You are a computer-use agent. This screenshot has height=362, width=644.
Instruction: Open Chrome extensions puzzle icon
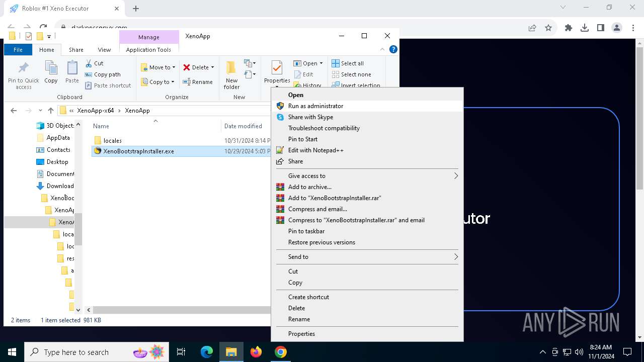[x=569, y=28]
